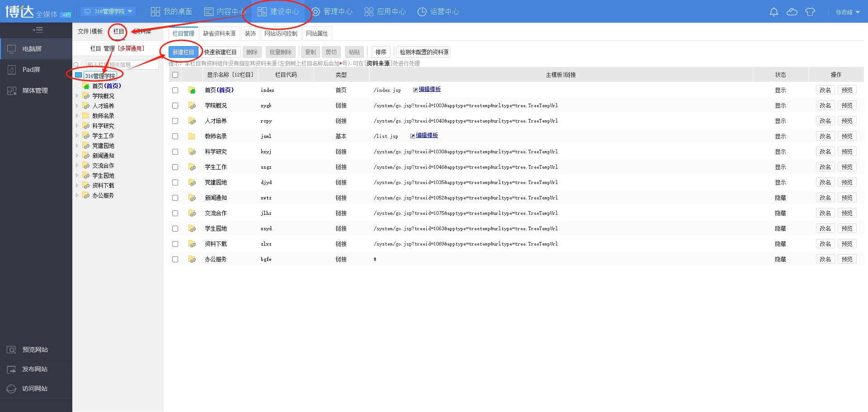Open the 张奇峰 user dropdown
The image size is (868, 412).
click(848, 12)
